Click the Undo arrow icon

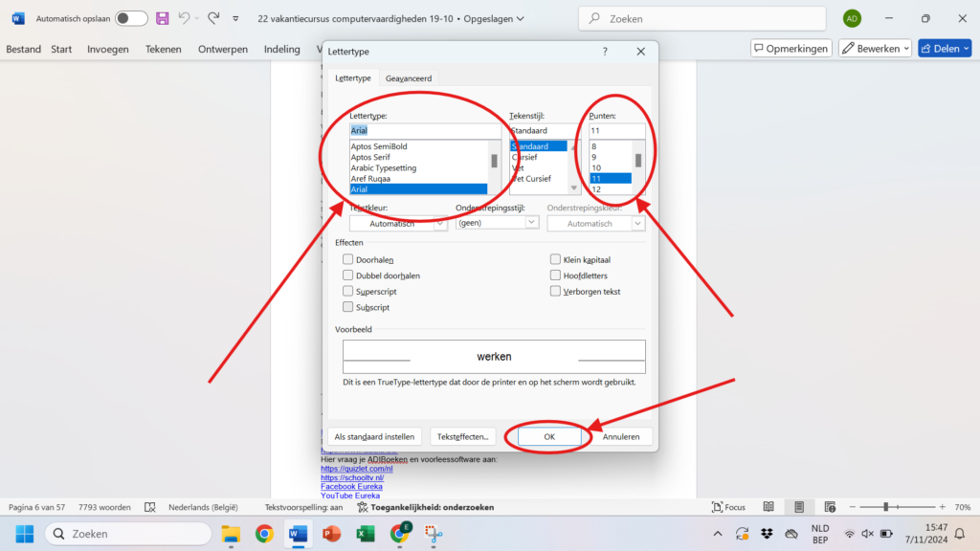point(185,18)
